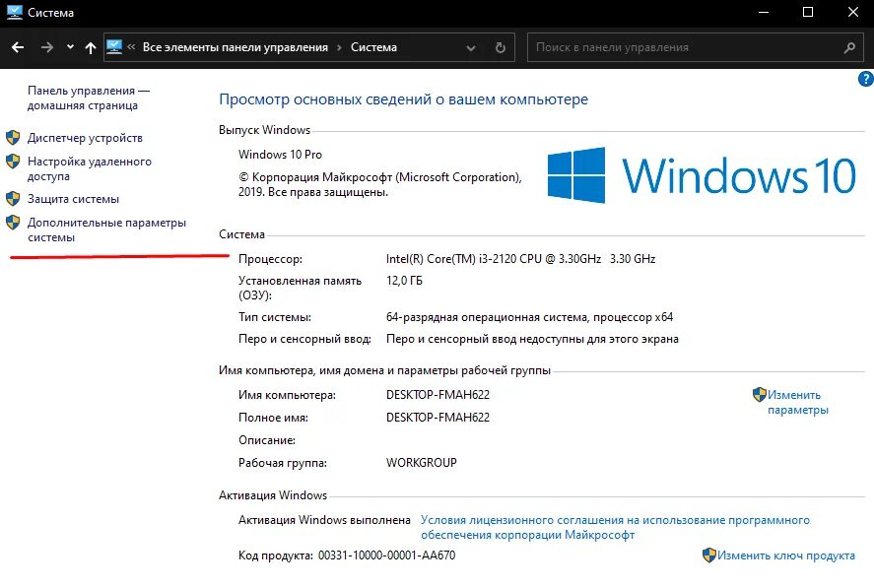The width and height of the screenshot is (874, 588).
Task: Click shield icon beside Дополнительные параметры системы
Action: pos(13,223)
